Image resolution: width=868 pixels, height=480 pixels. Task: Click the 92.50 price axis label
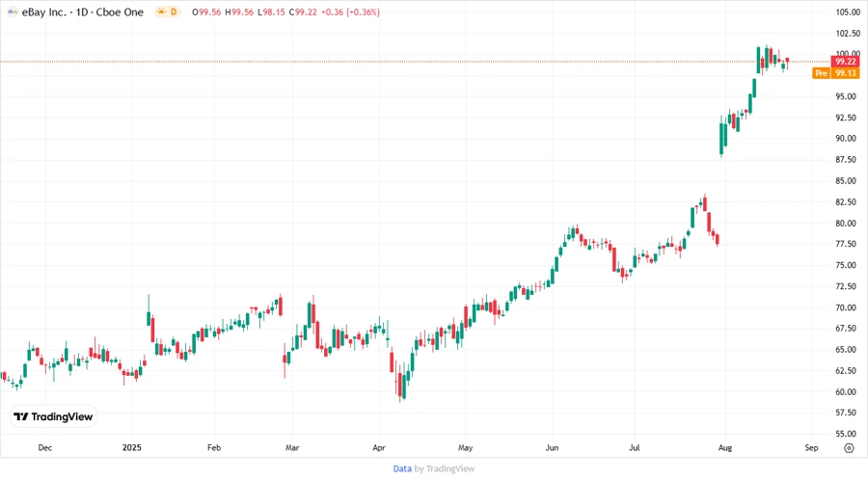[846, 118]
